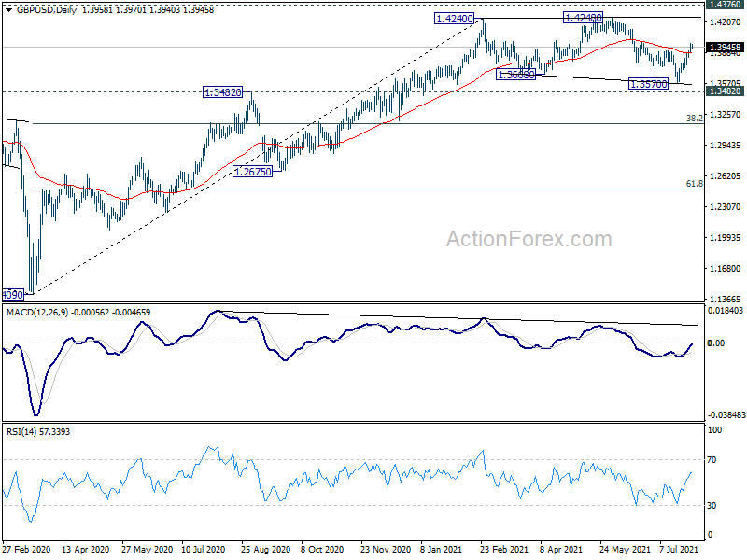Viewport: 747px width, 560px height.
Task: Select the 1.42480 price label
Action: 583,18
